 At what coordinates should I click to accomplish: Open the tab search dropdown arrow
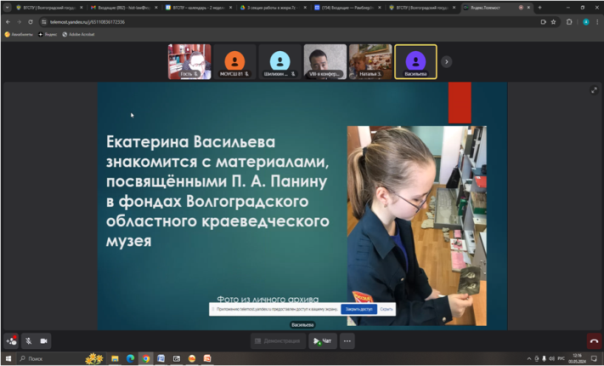7,7
